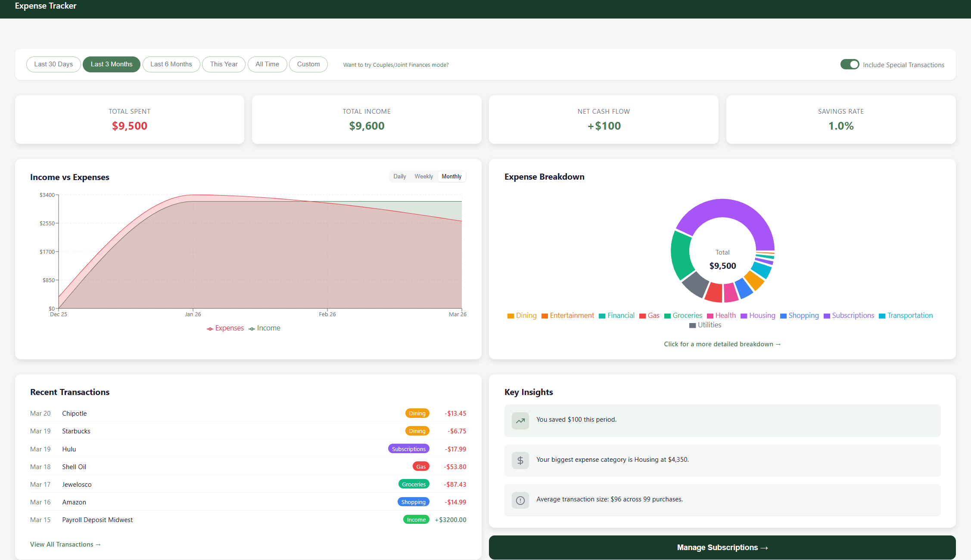971x560 pixels.
Task: Click the Housing legend color square
Action: [744, 316]
